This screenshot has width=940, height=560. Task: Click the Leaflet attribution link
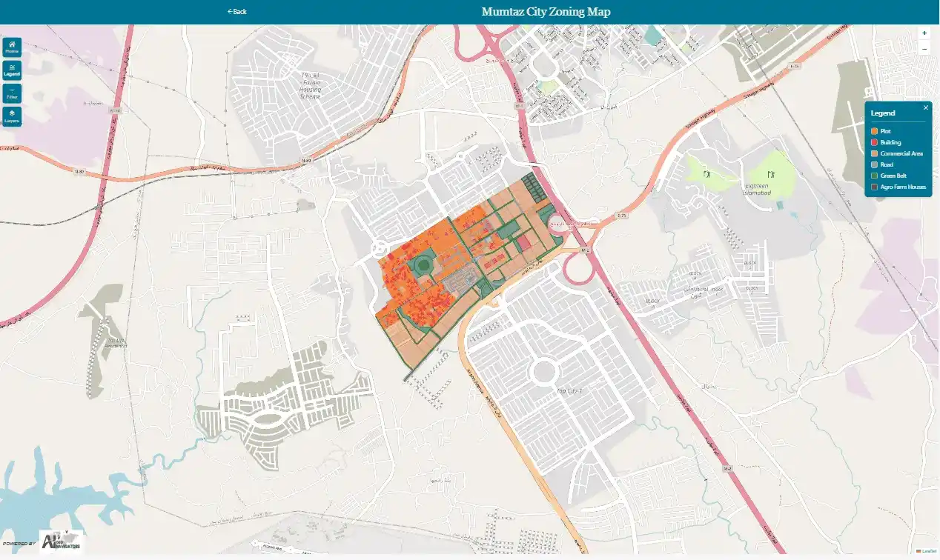point(929,551)
